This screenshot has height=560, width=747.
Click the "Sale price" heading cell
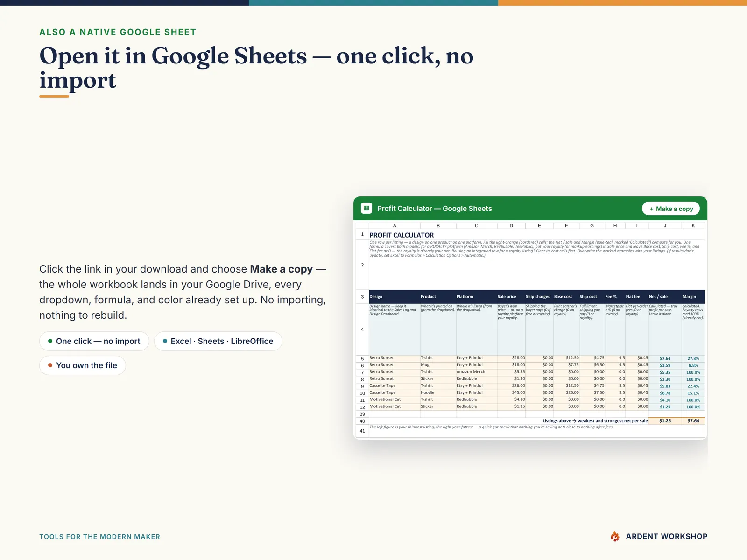(511, 297)
